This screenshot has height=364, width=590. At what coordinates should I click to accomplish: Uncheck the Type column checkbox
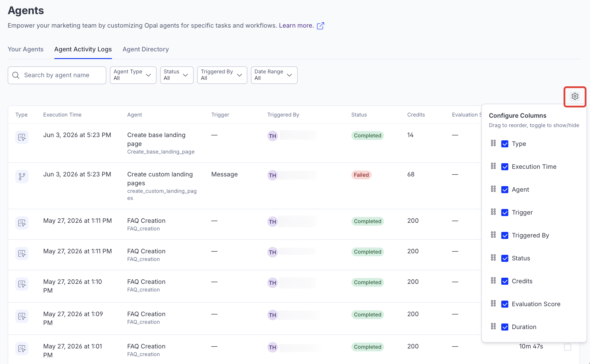coord(505,144)
